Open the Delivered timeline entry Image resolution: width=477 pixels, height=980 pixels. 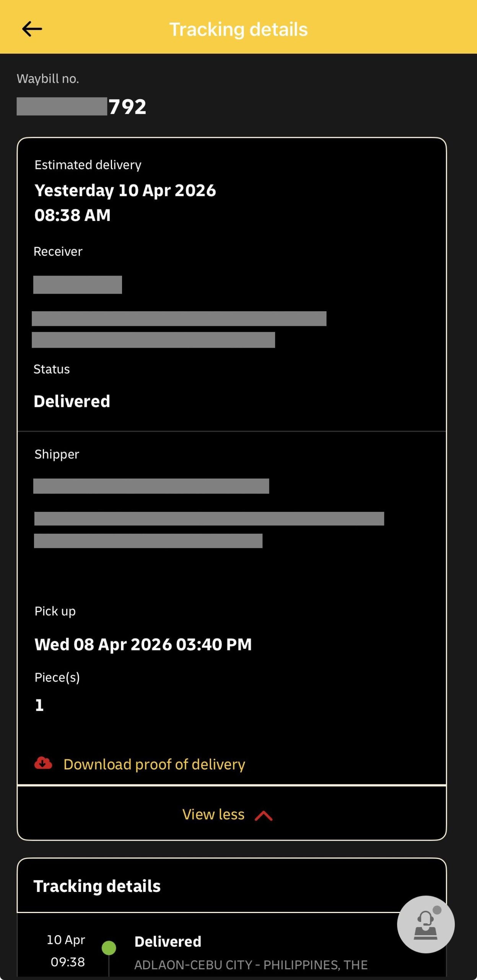click(168, 942)
